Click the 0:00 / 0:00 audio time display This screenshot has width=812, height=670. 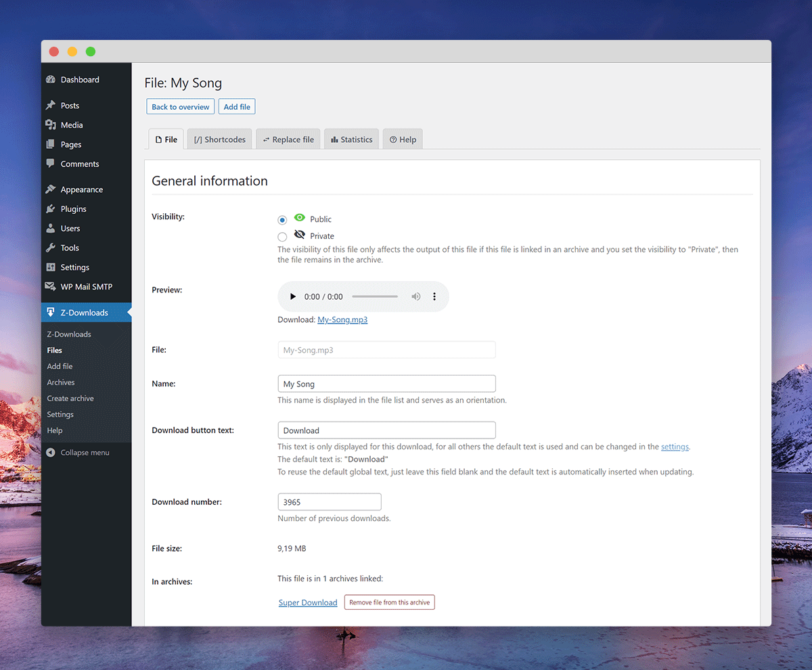[323, 296]
